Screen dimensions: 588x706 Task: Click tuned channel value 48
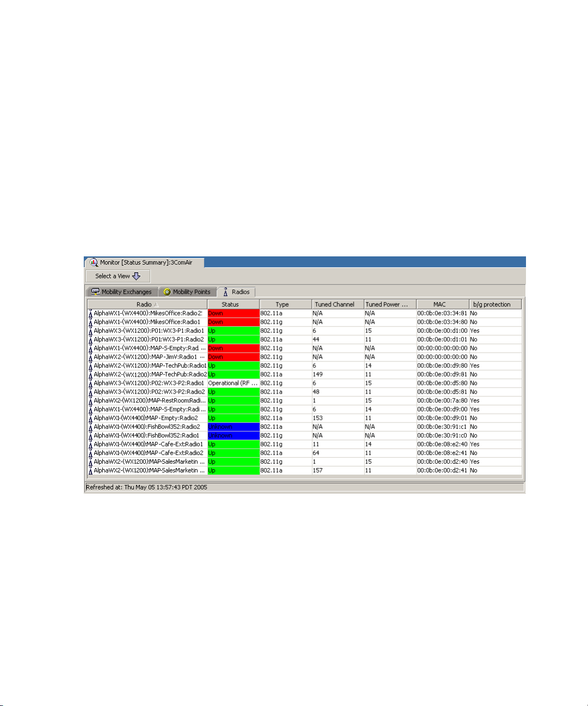point(316,392)
